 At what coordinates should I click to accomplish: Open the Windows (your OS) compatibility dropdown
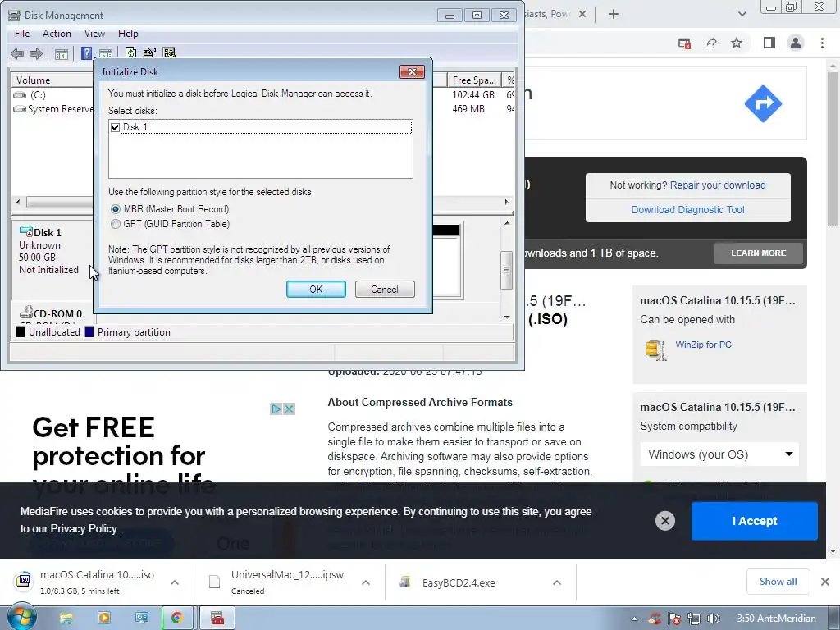tap(719, 454)
